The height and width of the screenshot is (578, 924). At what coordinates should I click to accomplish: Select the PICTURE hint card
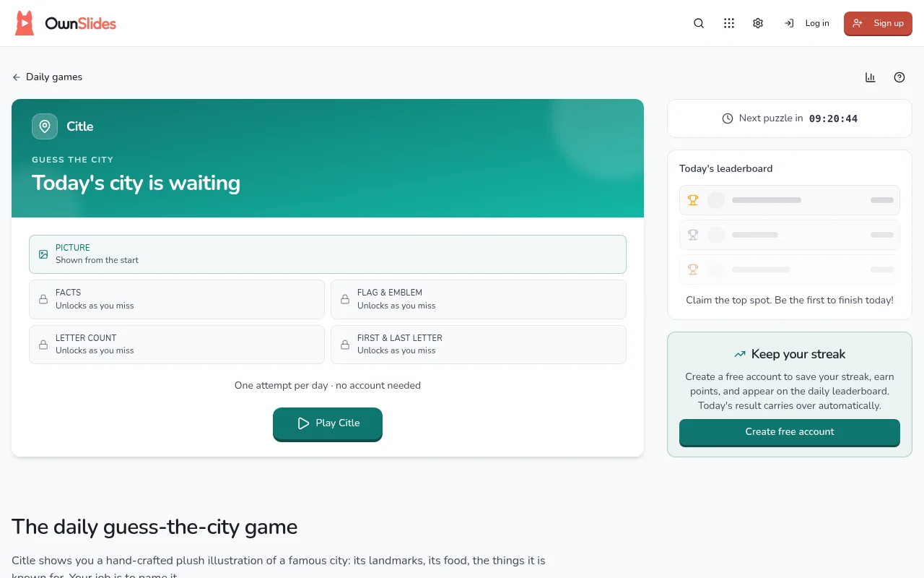click(x=328, y=254)
